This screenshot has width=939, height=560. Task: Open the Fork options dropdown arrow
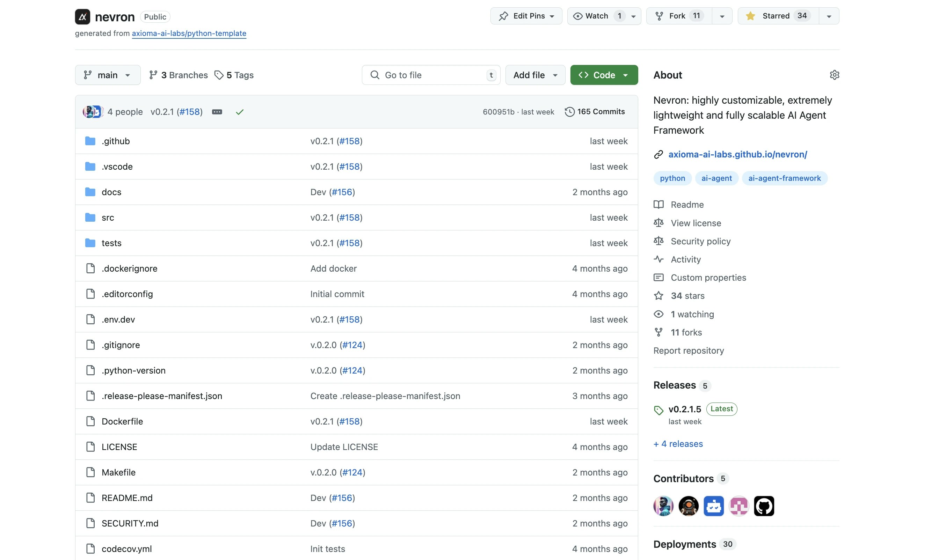point(721,16)
